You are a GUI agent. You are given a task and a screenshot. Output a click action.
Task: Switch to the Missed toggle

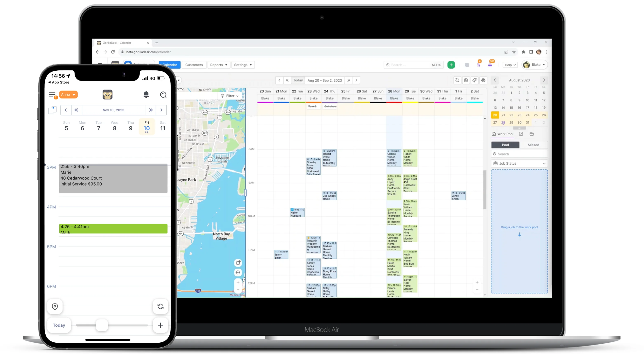coord(533,145)
